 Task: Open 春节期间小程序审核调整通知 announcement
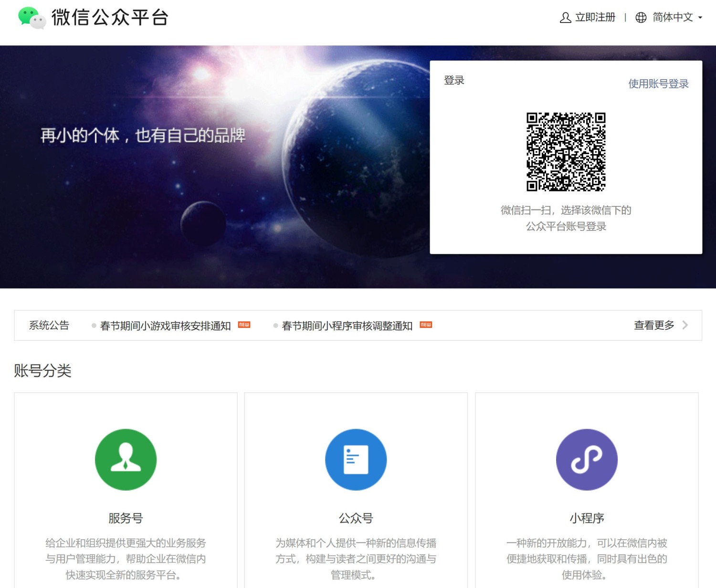(x=347, y=325)
